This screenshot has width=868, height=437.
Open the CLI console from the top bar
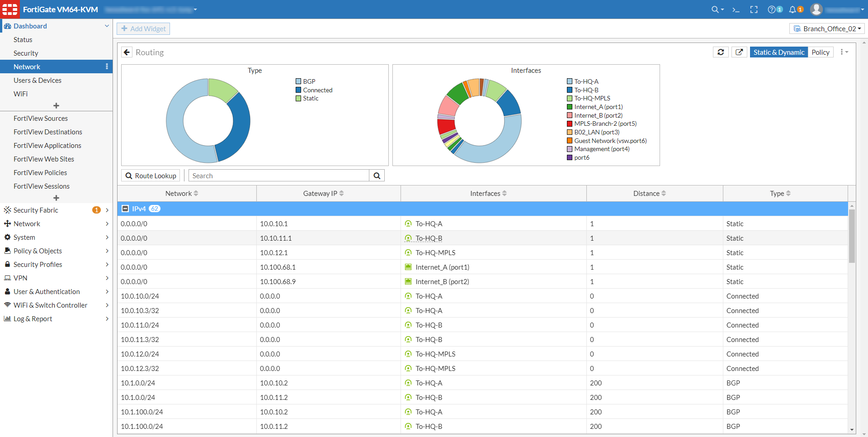coord(736,9)
